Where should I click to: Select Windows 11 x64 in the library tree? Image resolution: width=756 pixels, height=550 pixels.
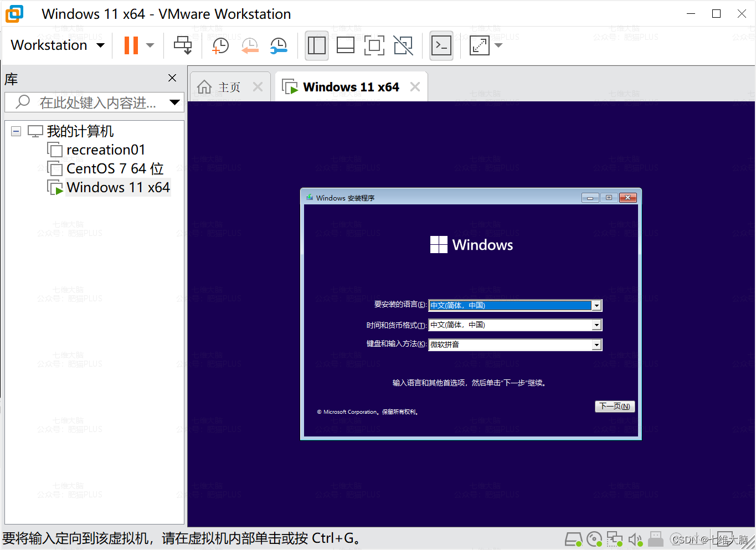[117, 187]
